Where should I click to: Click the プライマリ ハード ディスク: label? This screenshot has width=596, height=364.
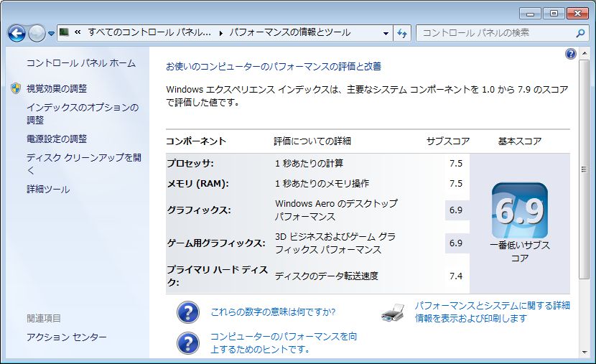(218, 276)
